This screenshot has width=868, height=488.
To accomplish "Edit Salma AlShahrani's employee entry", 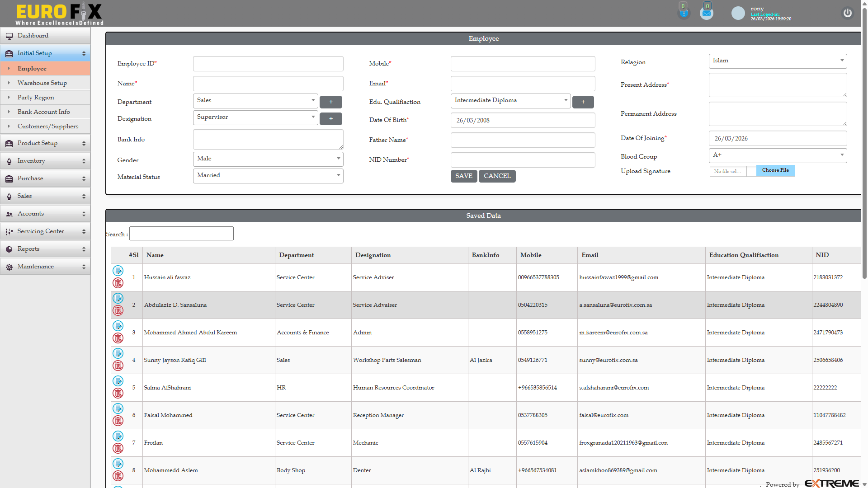I will coord(118,381).
